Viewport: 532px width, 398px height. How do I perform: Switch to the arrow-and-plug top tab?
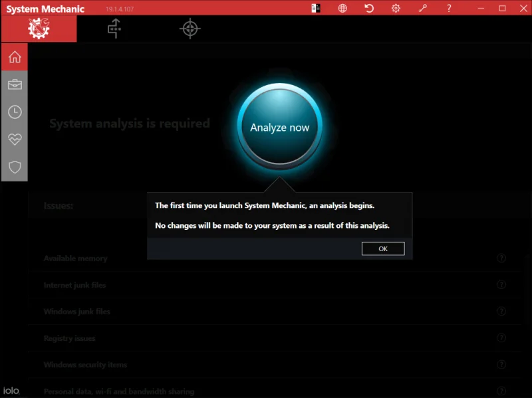click(x=114, y=29)
